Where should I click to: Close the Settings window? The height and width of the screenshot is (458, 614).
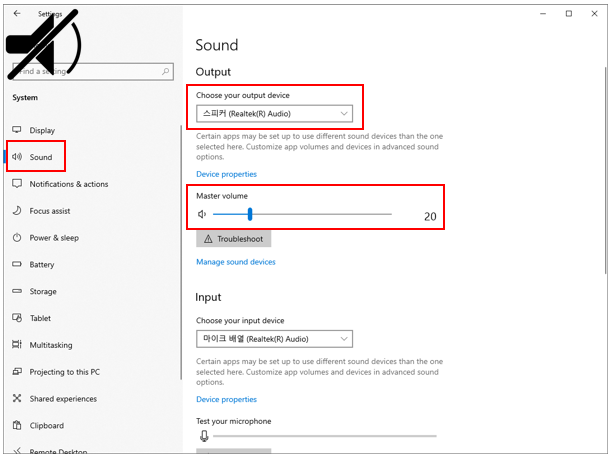pos(594,14)
